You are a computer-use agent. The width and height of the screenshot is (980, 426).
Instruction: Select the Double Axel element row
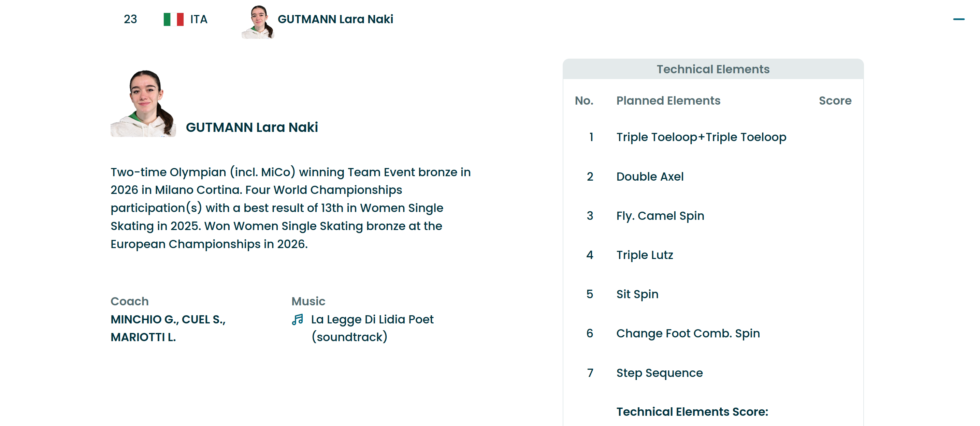coord(649,177)
